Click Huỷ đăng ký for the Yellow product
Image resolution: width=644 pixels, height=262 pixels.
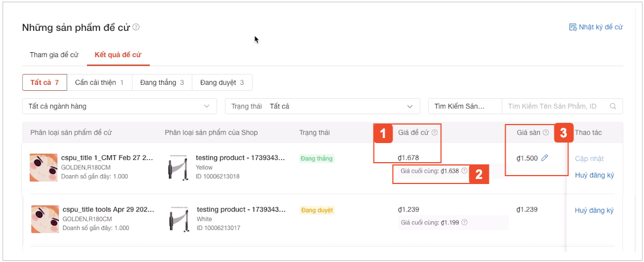coord(594,175)
